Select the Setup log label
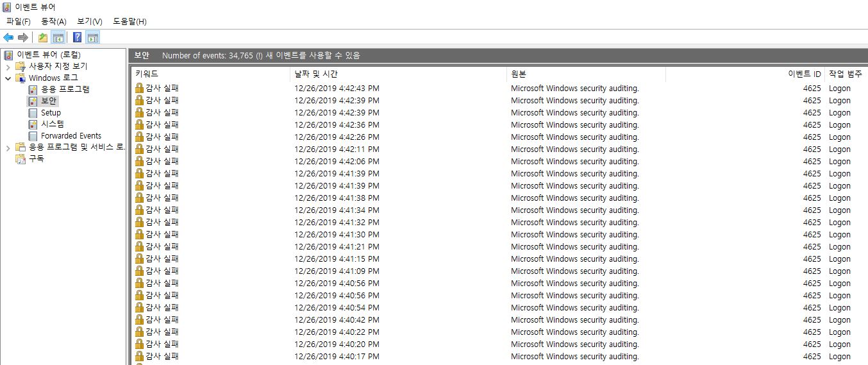This screenshot has height=365, width=868. 51,112
